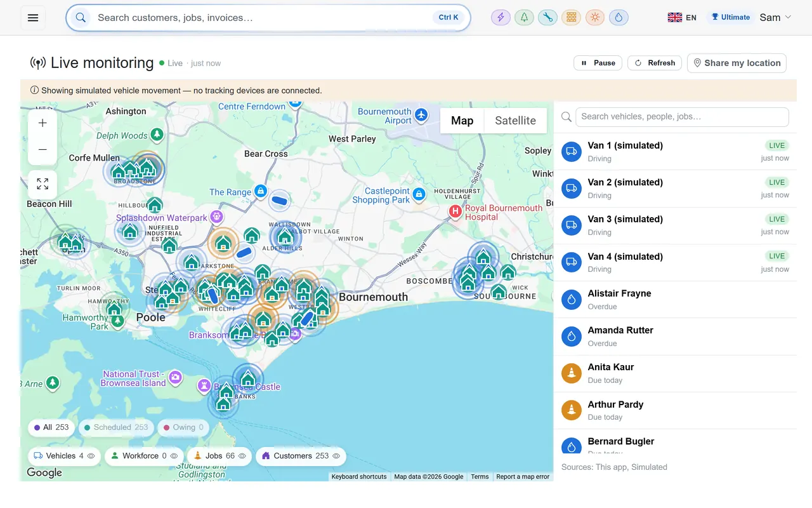
Task: Switch to Map view
Action: click(x=462, y=121)
